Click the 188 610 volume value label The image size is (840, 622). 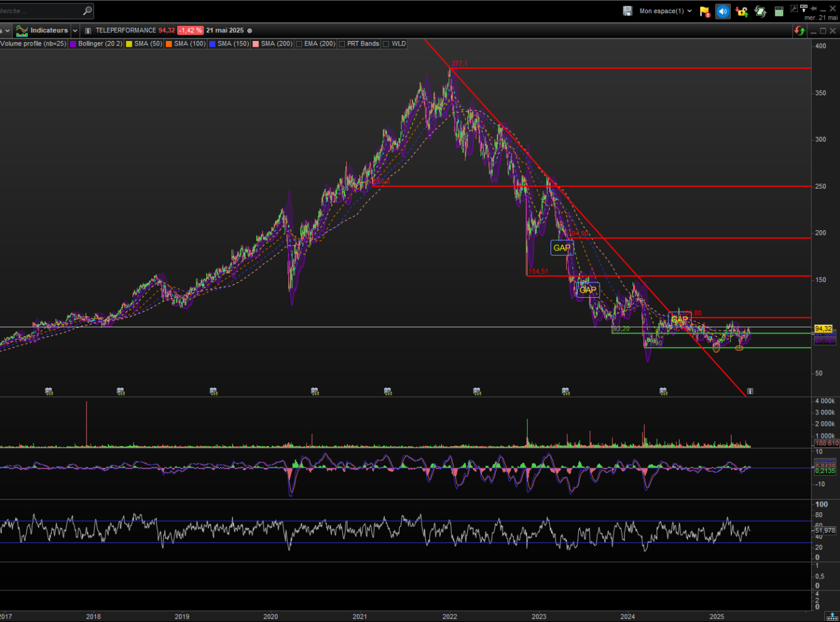click(827, 443)
